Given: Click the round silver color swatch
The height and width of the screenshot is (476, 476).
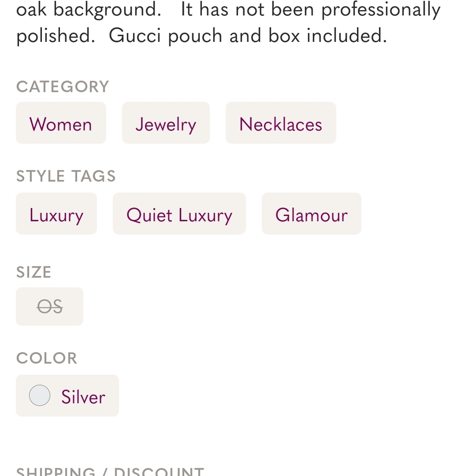Looking at the screenshot, I should [40, 395].
